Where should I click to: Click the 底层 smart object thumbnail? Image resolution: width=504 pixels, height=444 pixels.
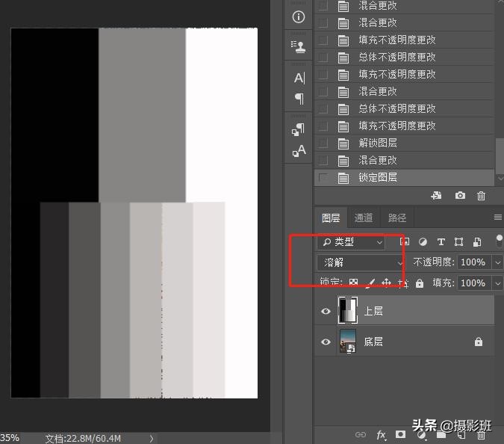click(x=348, y=341)
